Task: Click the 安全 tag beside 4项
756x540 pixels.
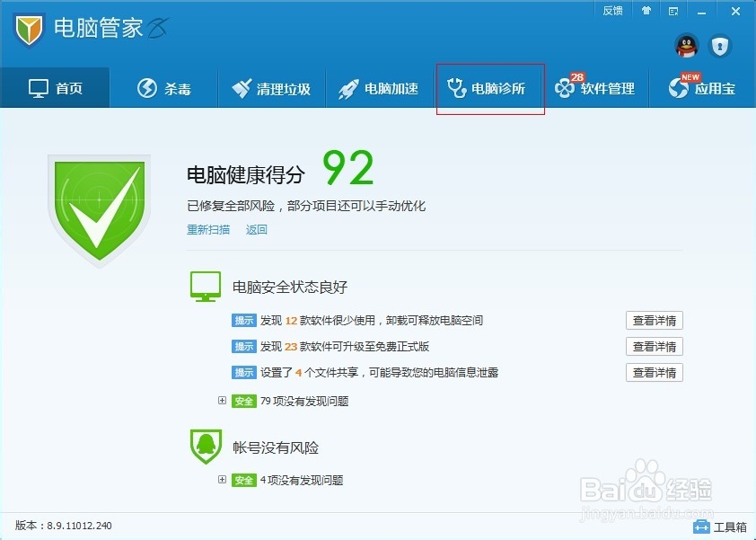Action: (244, 480)
